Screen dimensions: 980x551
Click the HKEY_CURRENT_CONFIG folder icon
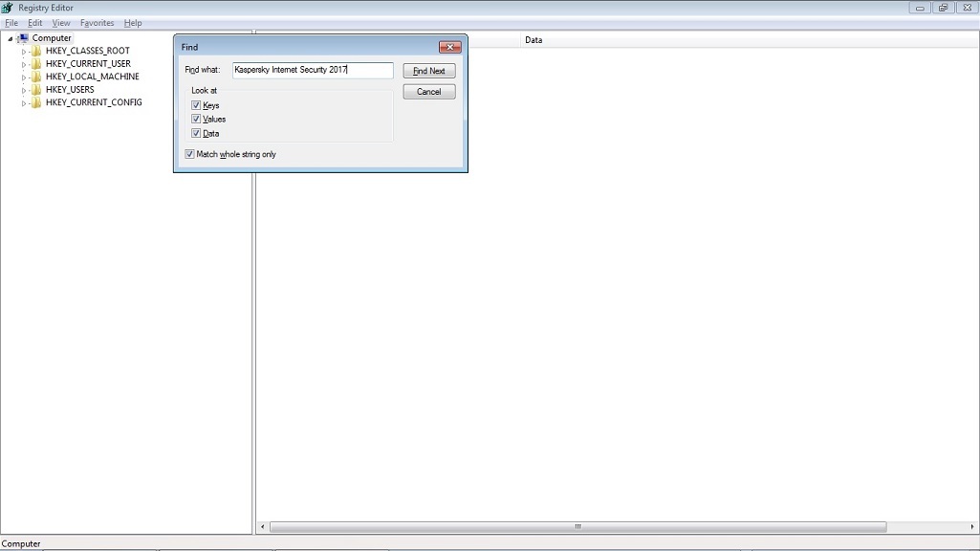click(36, 102)
